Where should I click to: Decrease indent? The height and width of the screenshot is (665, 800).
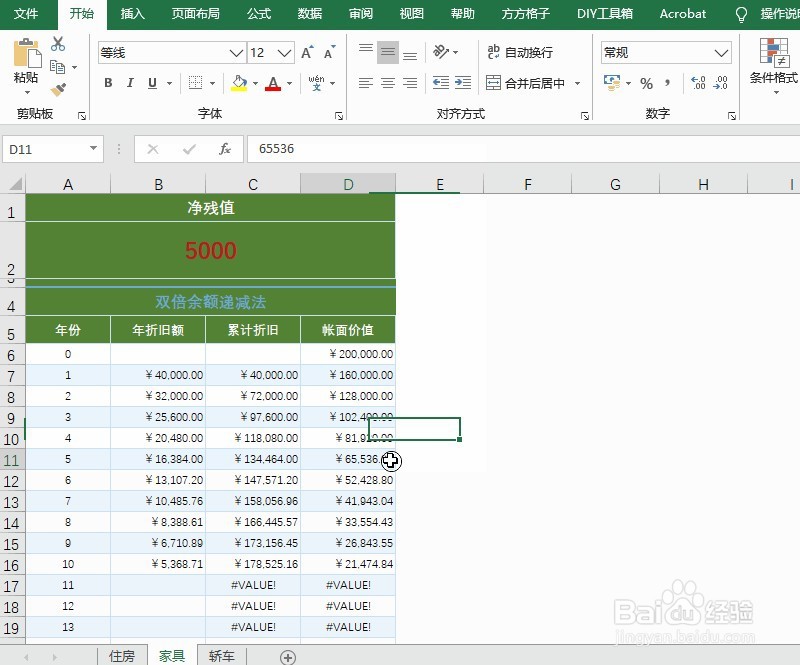441,83
